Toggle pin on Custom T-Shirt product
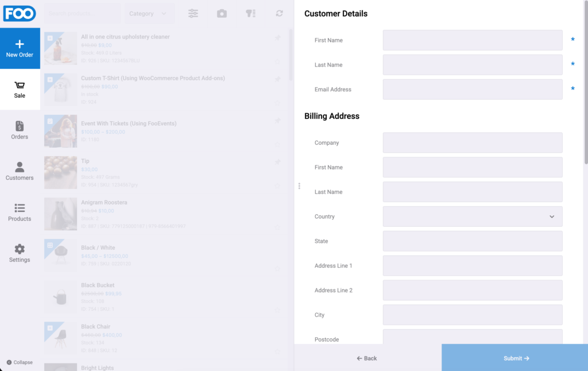The width and height of the screenshot is (588, 371). pyautogui.click(x=277, y=79)
